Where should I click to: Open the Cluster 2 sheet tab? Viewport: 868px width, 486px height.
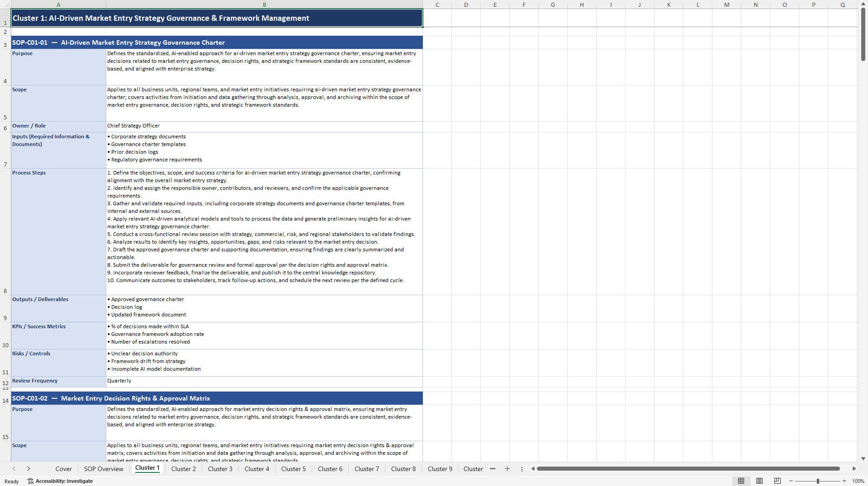(184, 469)
